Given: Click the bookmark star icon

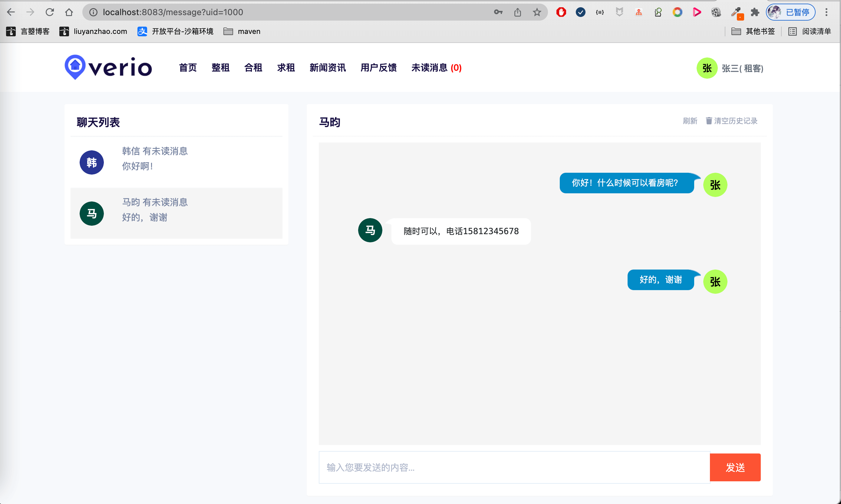Looking at the screenshot, I should [x=537, y=12].
